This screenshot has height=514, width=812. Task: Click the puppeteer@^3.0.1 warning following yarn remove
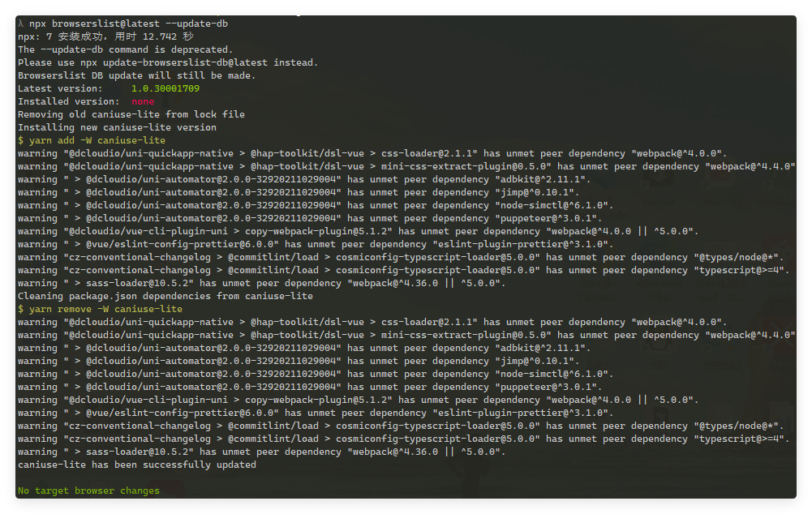[x=310, y=388]
